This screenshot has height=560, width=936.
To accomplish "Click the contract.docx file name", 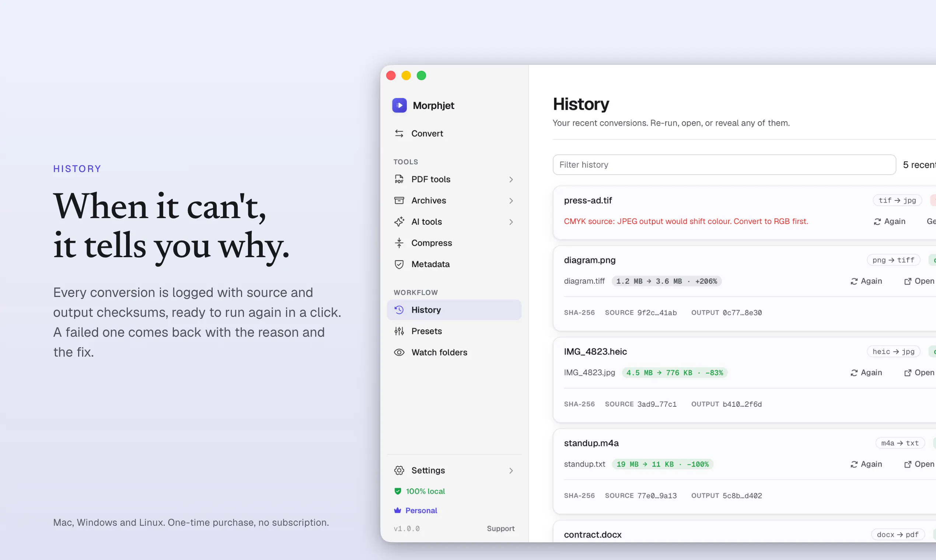I will click(593, 535).
